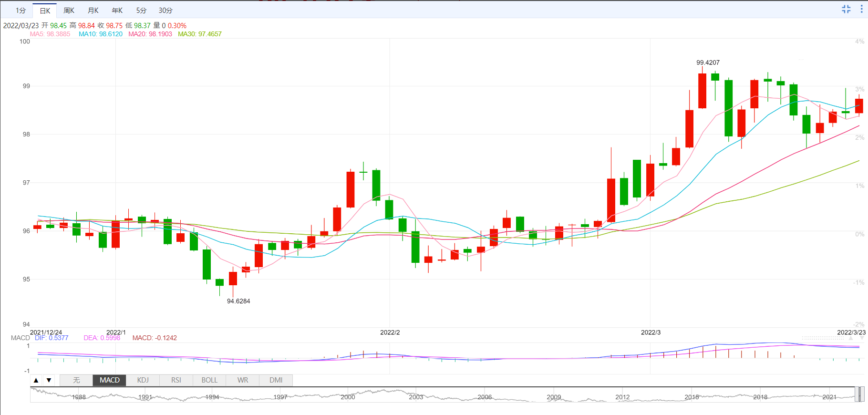Click the MA5: 98.3885 legend value
This screenshot has width=868, height=415.
(50, 34)
